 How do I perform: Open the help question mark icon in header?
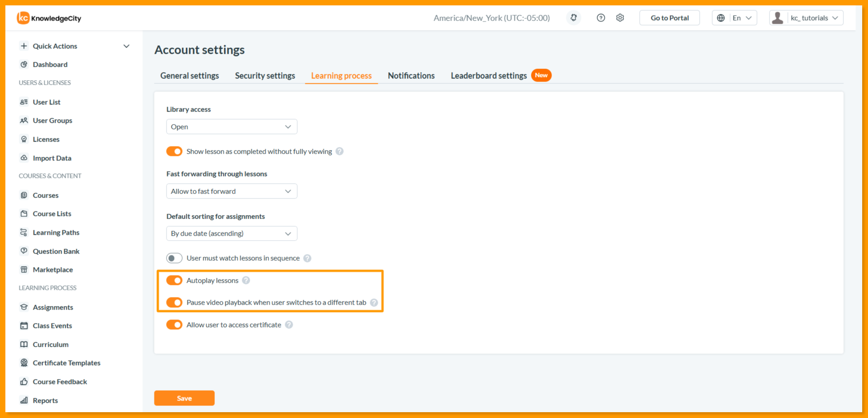coord(601,18)
